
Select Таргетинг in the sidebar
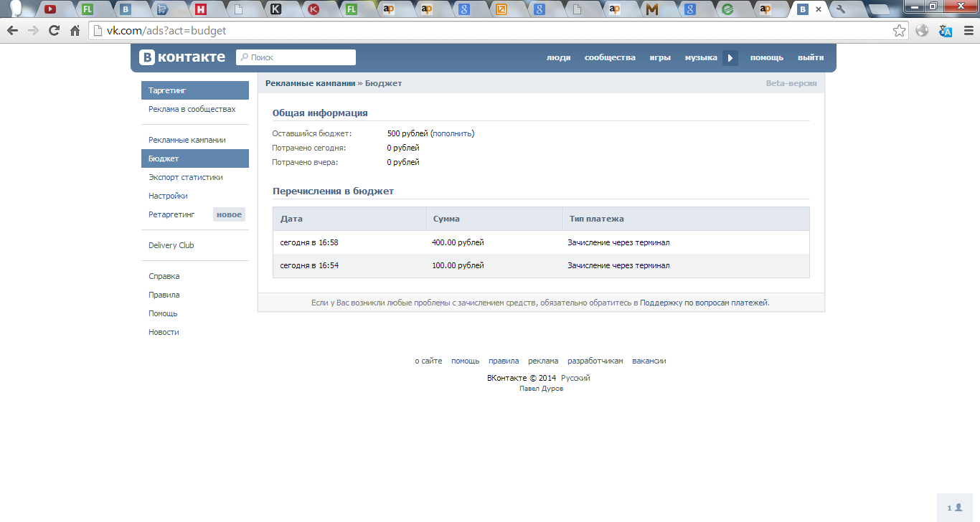[195, 91]
